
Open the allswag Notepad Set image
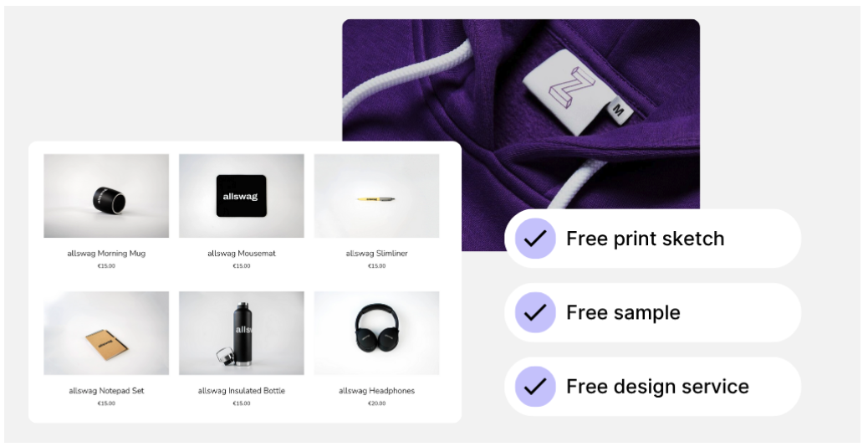pyautogui.click(x=106, y=333)
